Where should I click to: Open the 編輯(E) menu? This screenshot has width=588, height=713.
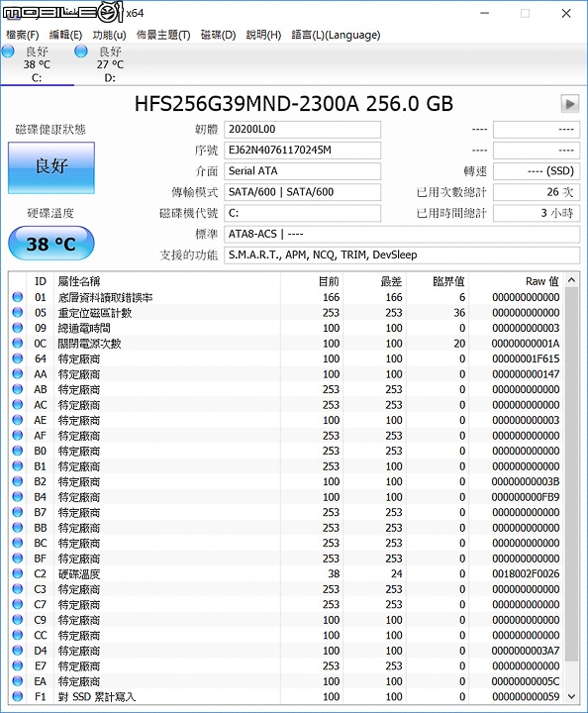click(65, 35)
